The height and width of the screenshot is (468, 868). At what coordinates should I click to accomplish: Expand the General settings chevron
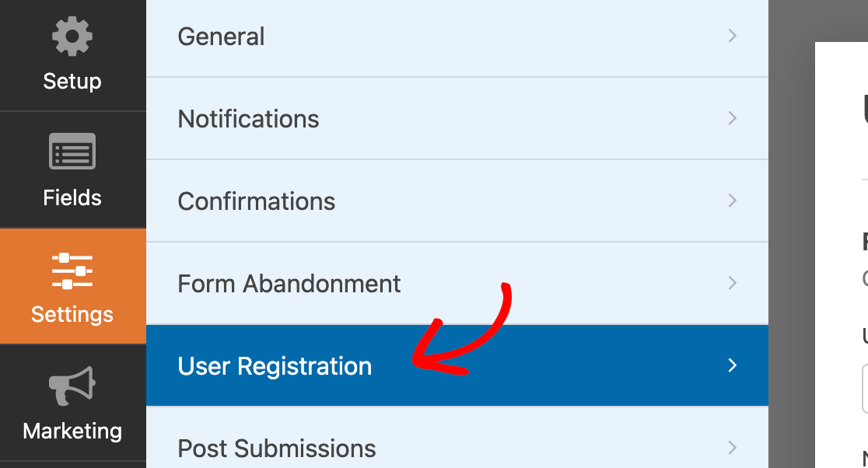[732, 36]
